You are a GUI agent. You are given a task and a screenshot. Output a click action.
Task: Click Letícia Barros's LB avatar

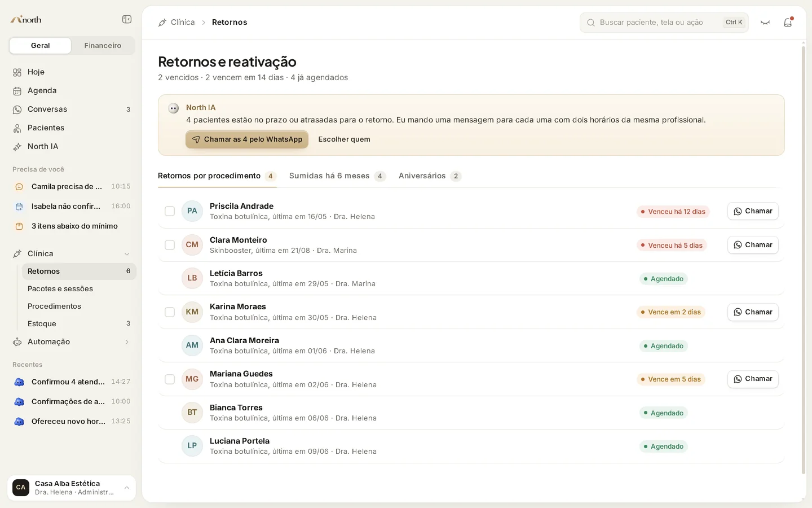click(x=192, y=278)
